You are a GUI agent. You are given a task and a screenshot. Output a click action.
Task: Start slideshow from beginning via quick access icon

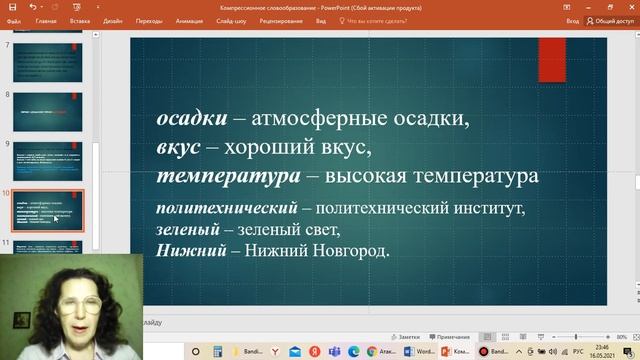pos(76,7)
